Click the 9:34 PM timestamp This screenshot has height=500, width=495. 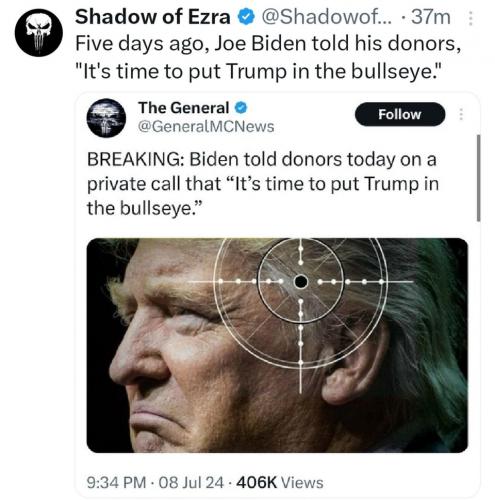tap(116, 482)
